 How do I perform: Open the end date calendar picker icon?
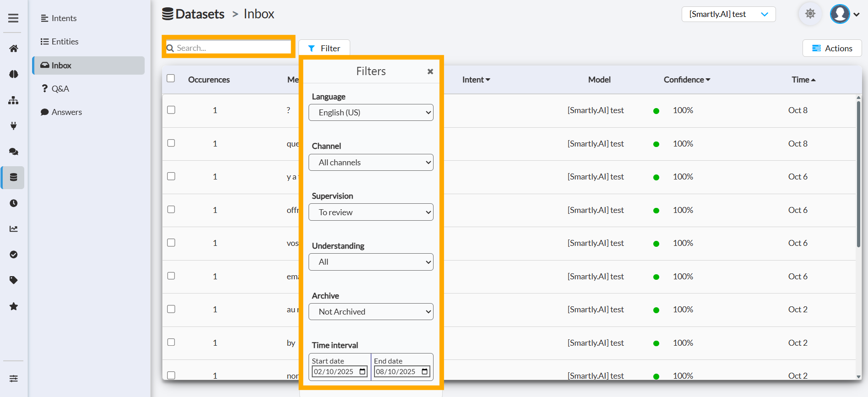pyautogui.click(x=425, y=371)
